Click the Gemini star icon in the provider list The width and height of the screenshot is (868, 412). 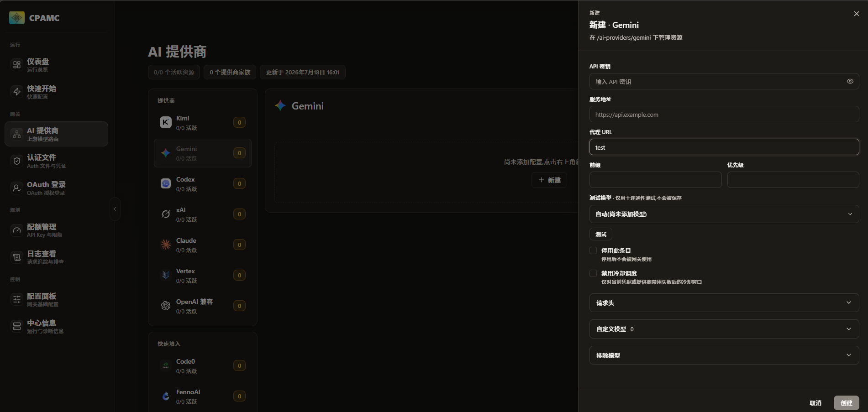[x=166, y=153]
